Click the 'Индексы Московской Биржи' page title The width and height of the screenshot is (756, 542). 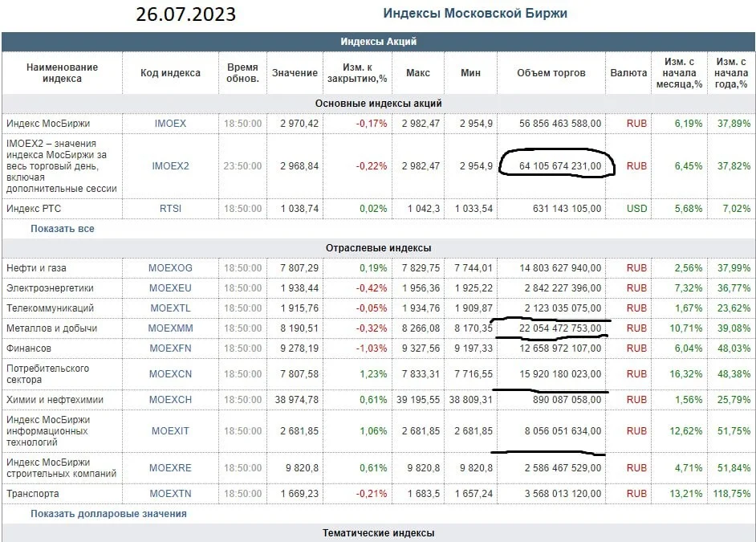tap(475, 13)
